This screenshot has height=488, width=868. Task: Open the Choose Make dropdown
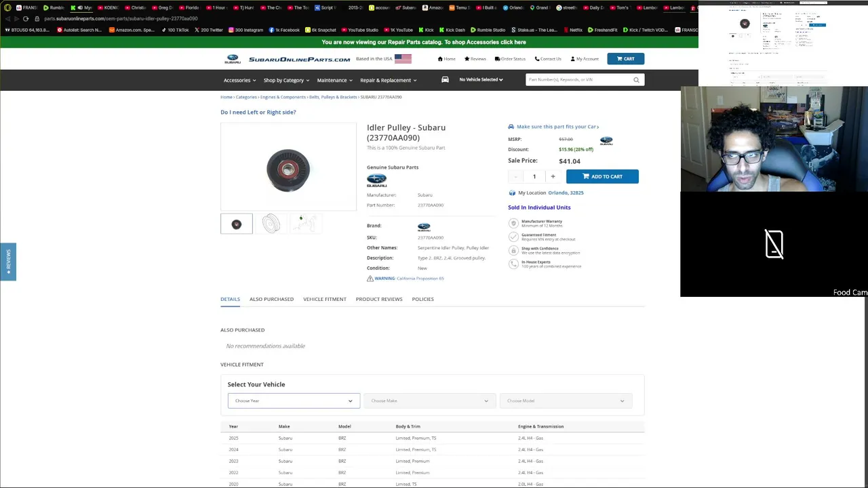pos(430,401)
